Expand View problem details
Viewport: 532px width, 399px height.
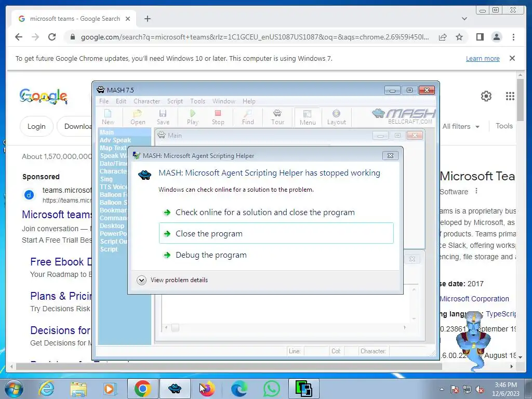point(172,280)
